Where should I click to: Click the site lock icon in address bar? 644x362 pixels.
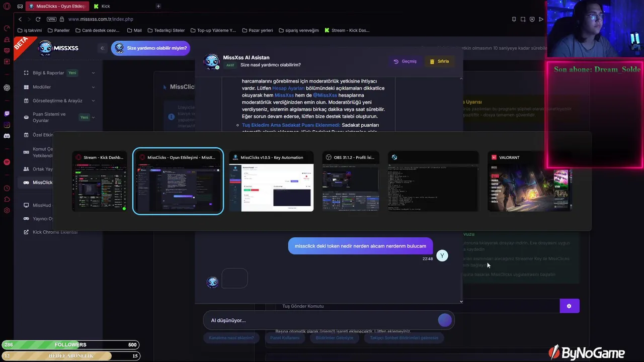click(x=62, y=19)
